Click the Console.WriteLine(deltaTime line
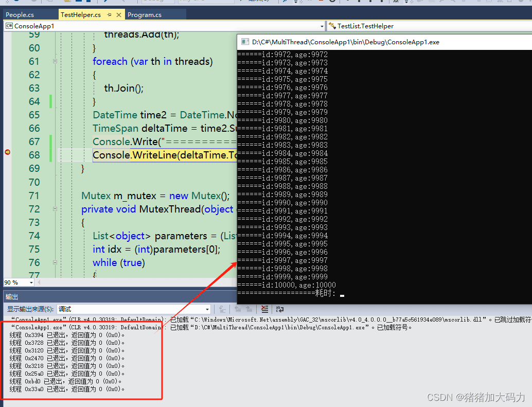The height and width of the screenshot is (407, 532). pyautogui.click(x=165, y=155)
